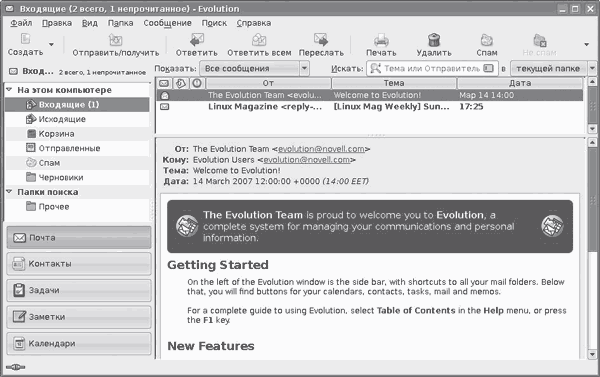Viewport: 600px width, 377px height.
Task: Toggle the status column header in message list
Action: pos(164,83)
